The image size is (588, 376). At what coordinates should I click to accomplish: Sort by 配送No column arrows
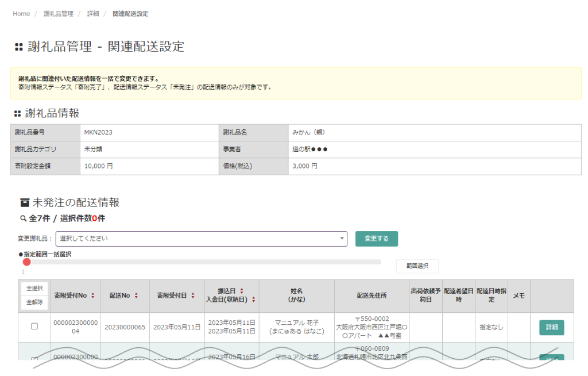pyautogui.click(x=136, y=296)
